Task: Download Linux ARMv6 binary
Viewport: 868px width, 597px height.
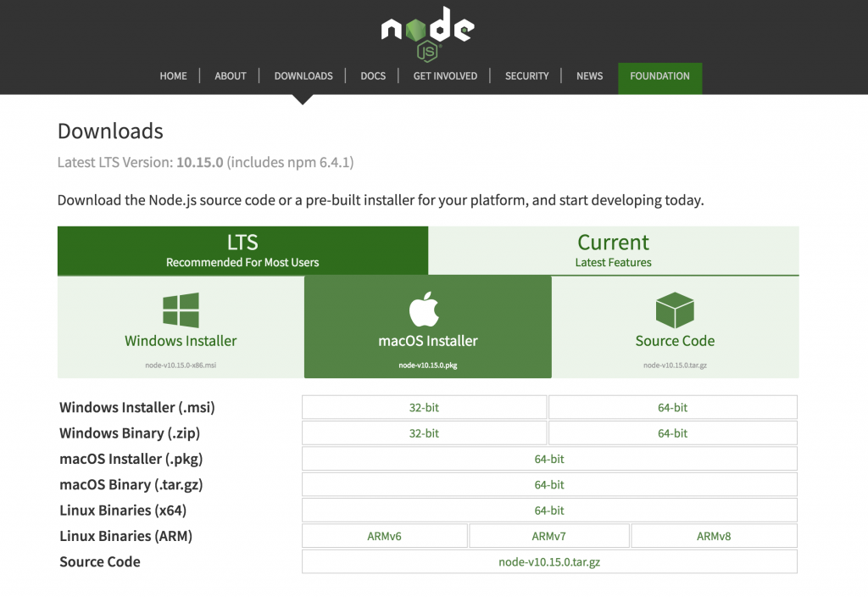Action: pyautogui.click(x=384, y=536)
